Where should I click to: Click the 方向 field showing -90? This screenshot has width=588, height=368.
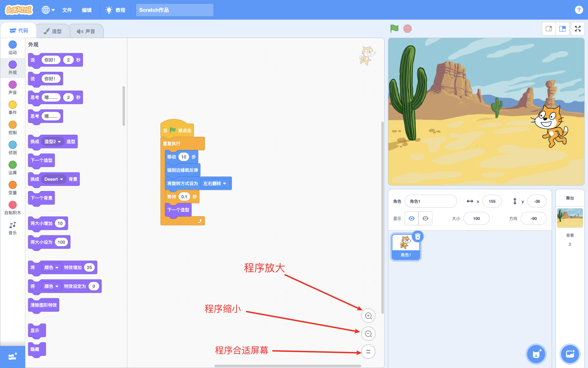533,218
